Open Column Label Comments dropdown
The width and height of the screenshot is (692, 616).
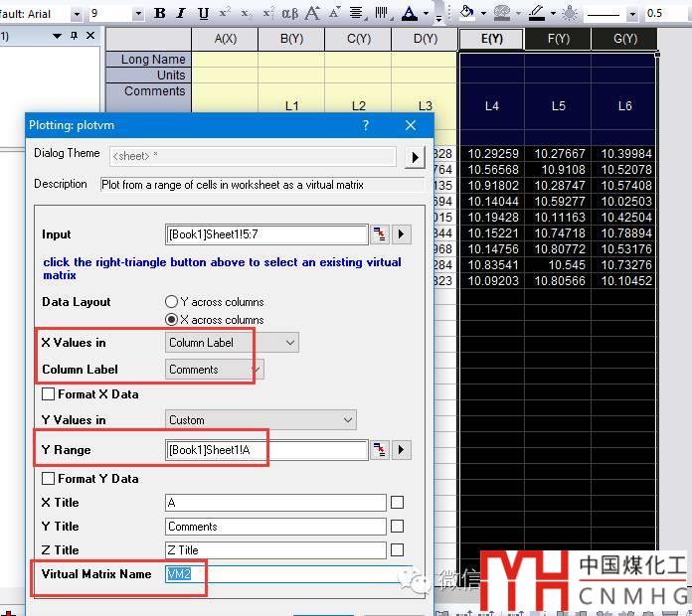215,370
